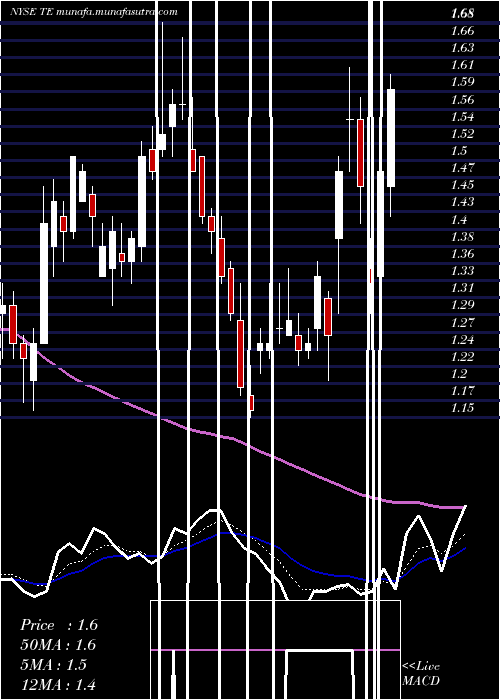This screenshot has width=500, height=700.
Task: Select the 1.27 axis value
Action: 462,322
